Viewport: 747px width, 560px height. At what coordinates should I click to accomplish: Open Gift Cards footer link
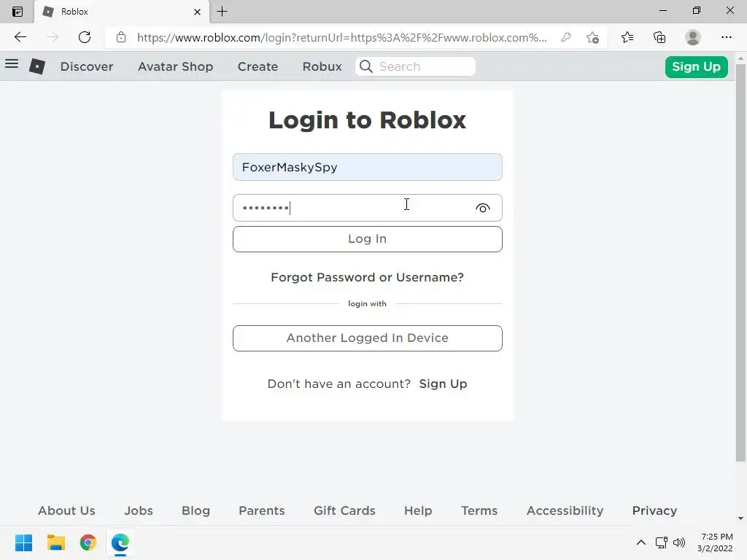click(344, 510)
